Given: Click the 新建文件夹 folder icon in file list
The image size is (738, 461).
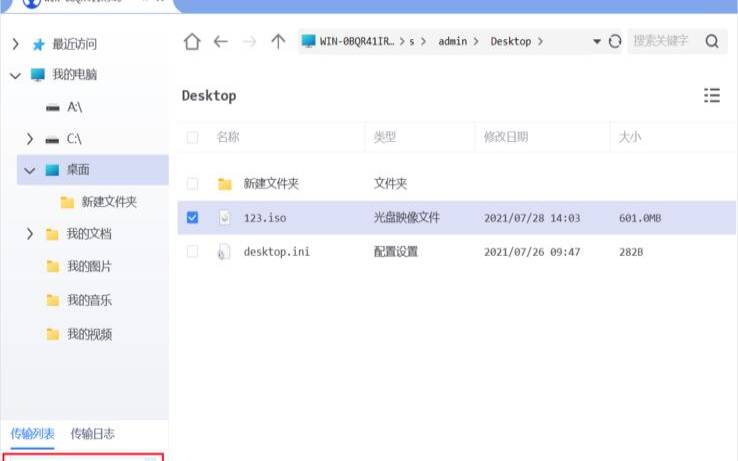Looking at the screenshot, I should (225, 184).
